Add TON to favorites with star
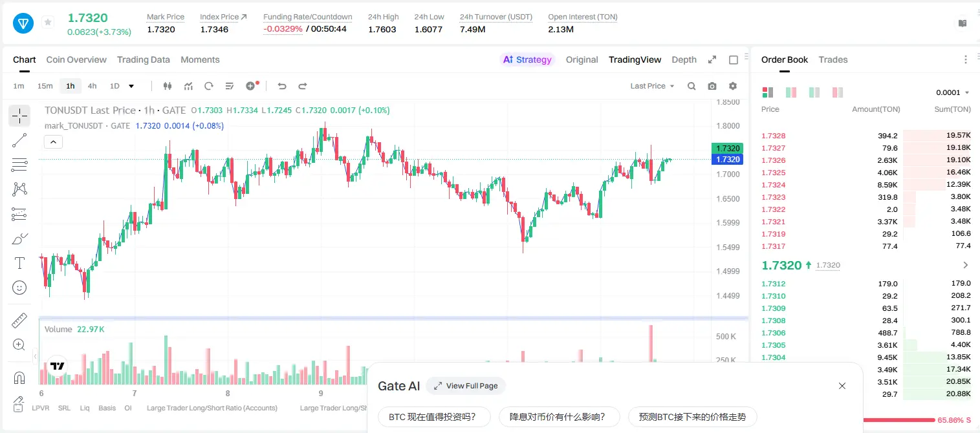The image size is (980, 433). (48, 23)
